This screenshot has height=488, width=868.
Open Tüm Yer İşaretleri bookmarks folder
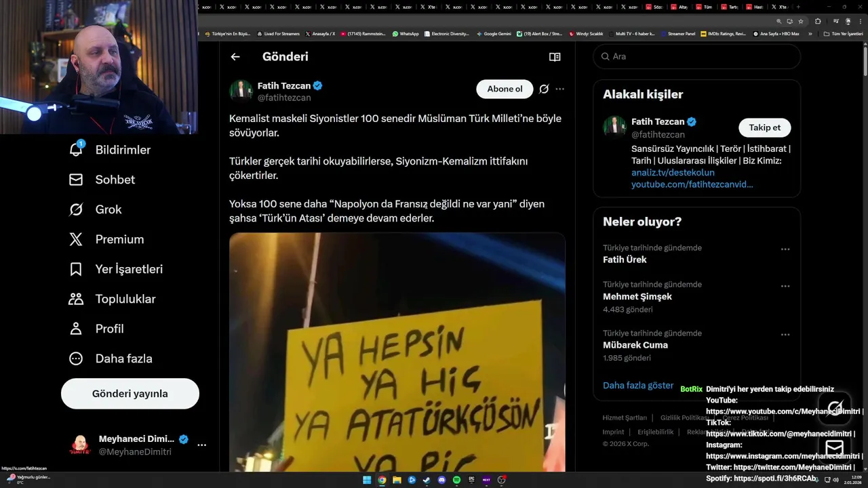pyautogui.click(x=843, y=33)
